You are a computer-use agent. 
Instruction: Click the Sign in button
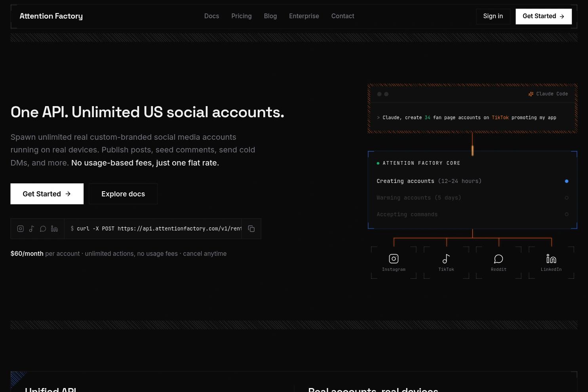click(493, 16)
